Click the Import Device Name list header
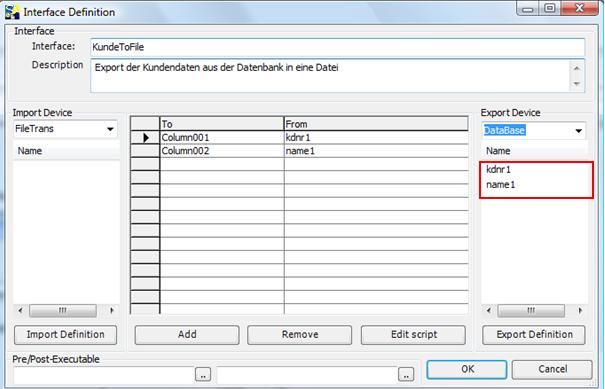This screenshot has width=605, height=389. pyautogui.click(x=66, y=151)
